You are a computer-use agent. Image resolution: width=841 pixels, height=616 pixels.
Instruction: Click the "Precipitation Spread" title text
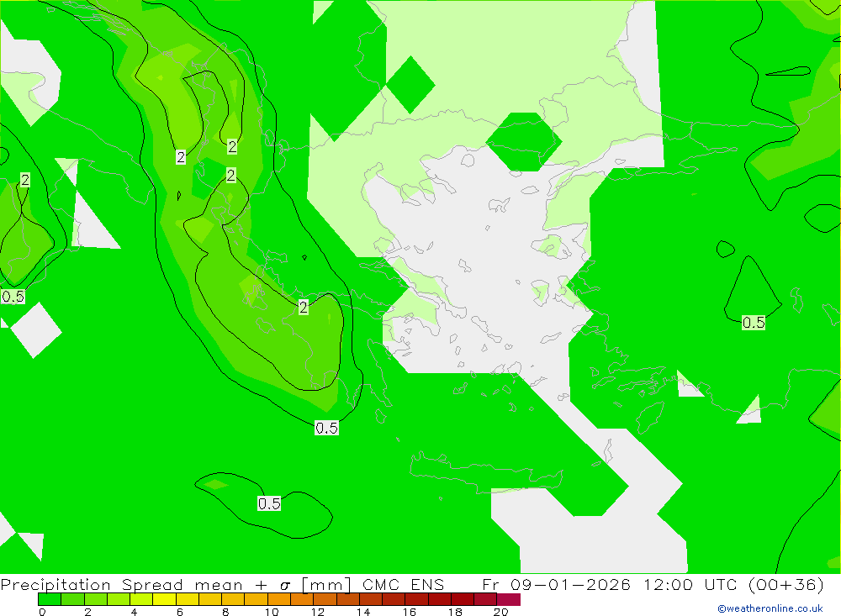point(92,584)
